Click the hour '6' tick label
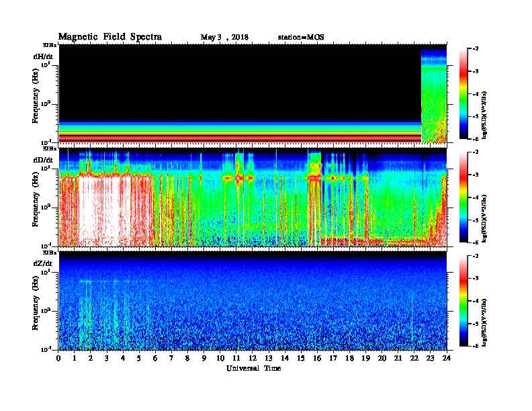The height and width of the screenshot is (411, 532). [x=155, y=358]
